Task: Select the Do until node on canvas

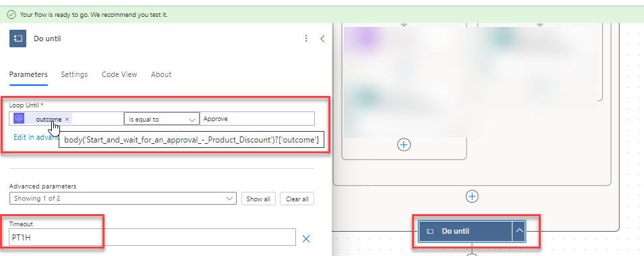Action: click(x=465, y=231)
